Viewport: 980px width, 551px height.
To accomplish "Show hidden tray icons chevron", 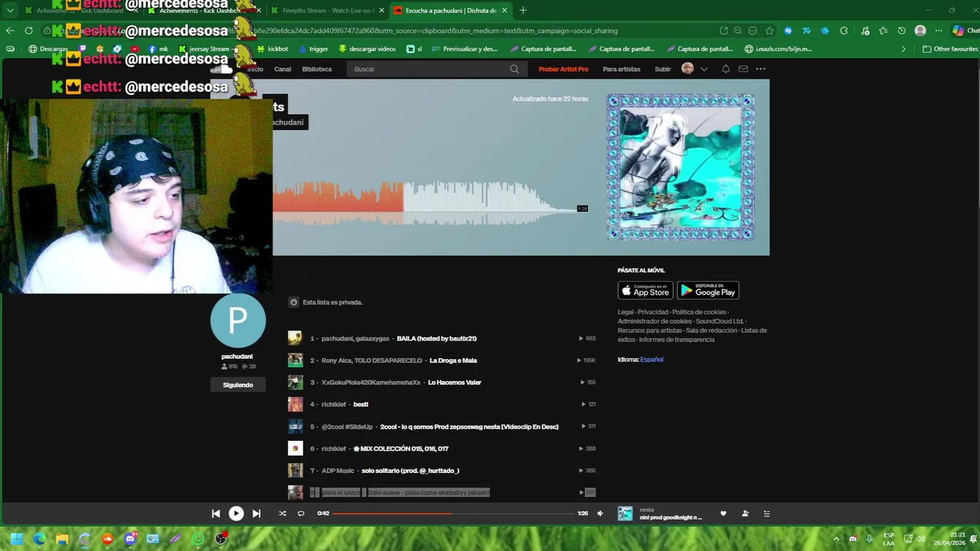I will point(836,539).
